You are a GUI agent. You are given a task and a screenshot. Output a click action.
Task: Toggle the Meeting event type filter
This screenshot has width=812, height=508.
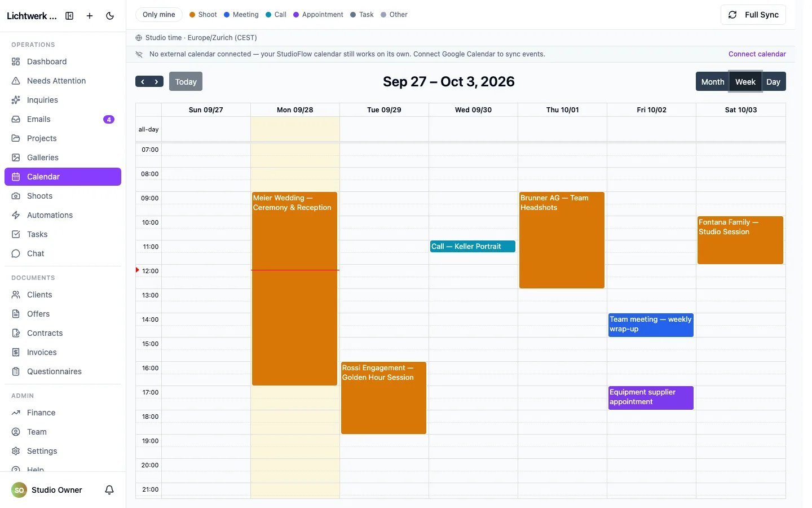241,15
